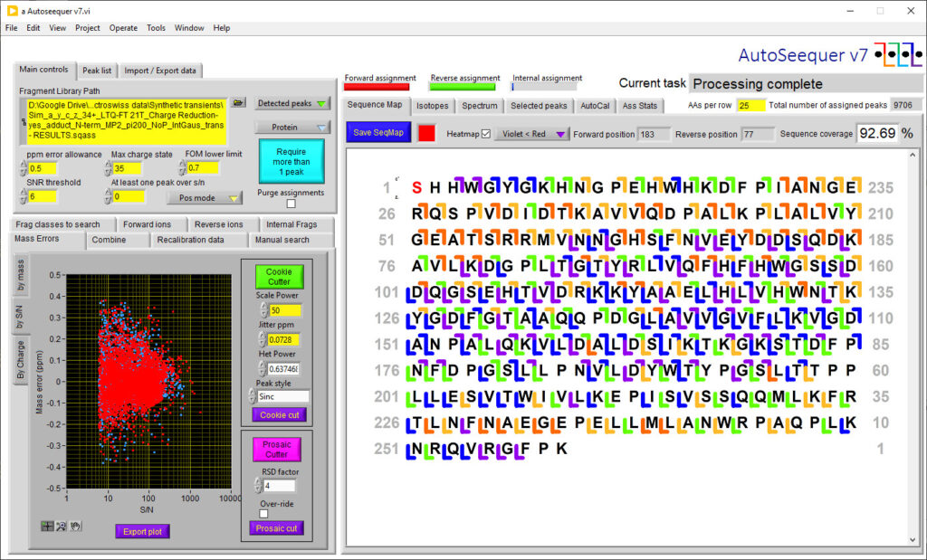Increment the SNR threshold stepper
The height and width of the screenshot is (560, 927).
tap(24, 193)
